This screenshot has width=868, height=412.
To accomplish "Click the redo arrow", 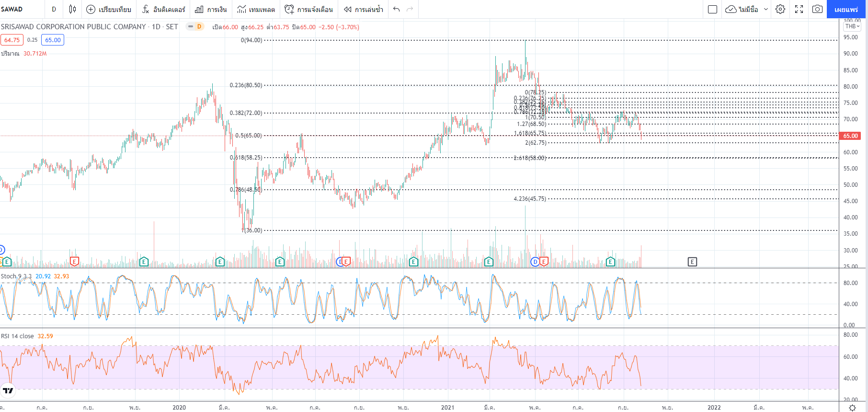I will coord(410,9).
